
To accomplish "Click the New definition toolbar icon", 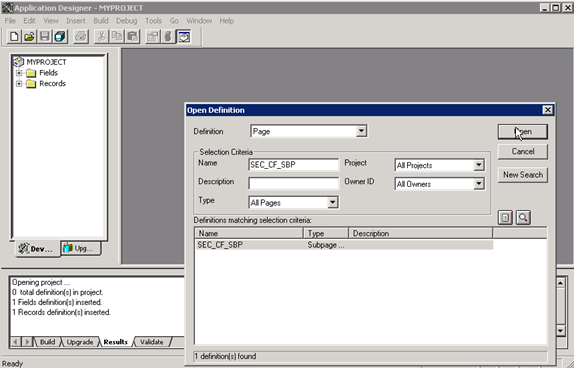I will click(14, 37).
